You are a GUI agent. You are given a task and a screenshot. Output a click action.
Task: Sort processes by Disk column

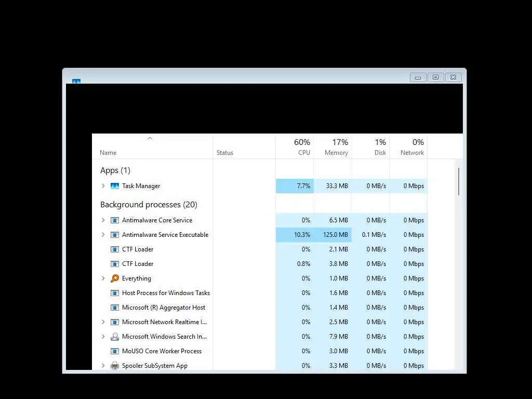tap(371, 147)
